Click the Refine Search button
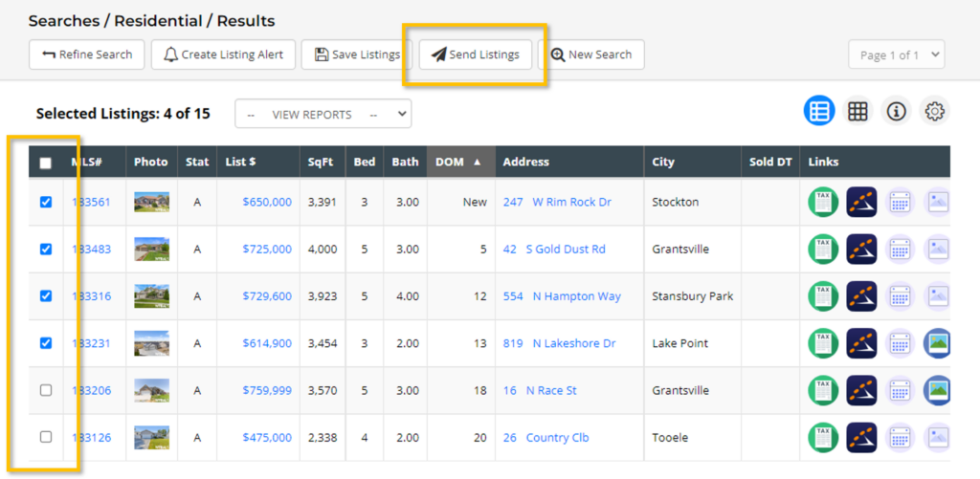This screenshot has width=980, height=479. tap(87, 54)
